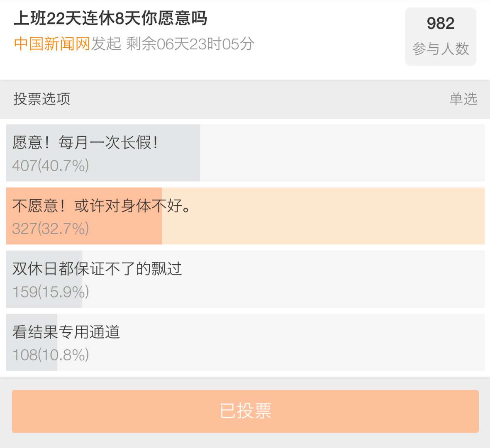Pick the option 双休日都保证不了的飘过
Screen dimensions: 490x448
coord(245,279)
